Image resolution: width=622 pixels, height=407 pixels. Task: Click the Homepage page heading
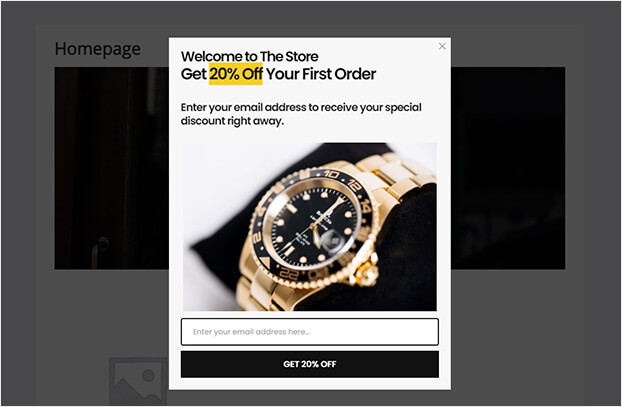[98, 49]
